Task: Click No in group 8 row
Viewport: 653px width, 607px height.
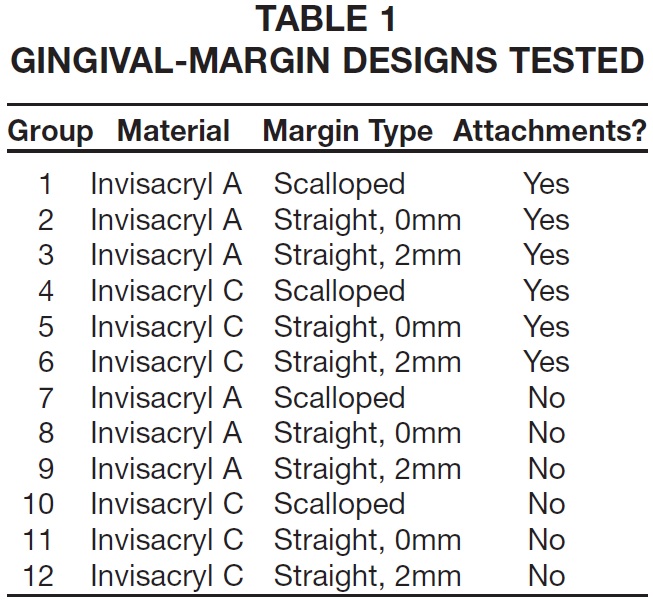Action: [x=546, y=433]
